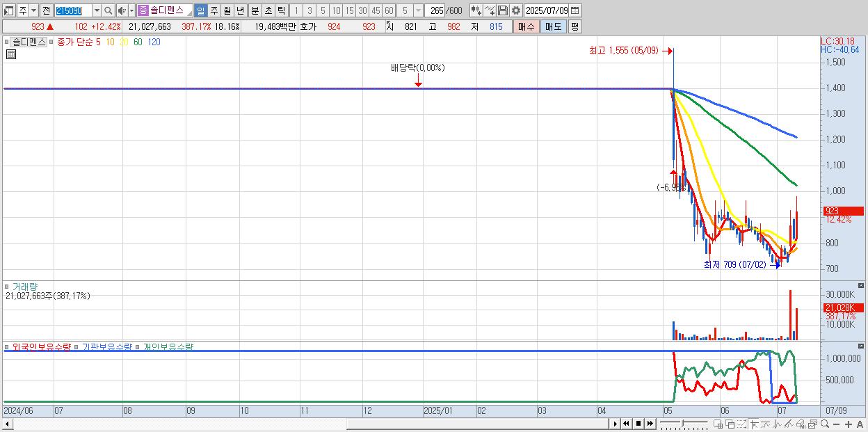Select the yearly '년' period tab
Screen dimensions: 868x432
point(240,10)
